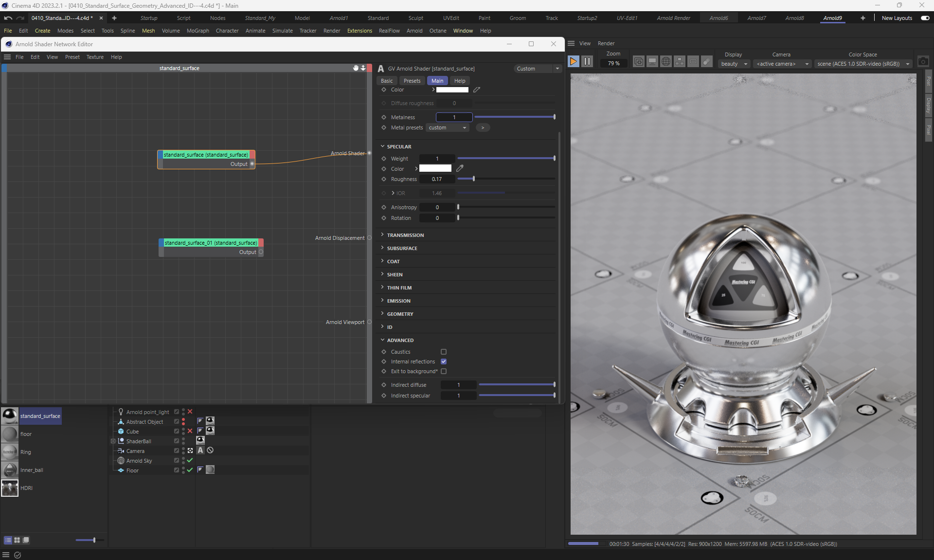This screenshot has height=560, width=934.
Task: Start the Arnold IPR render play button
Action: [x=573, y=61]
